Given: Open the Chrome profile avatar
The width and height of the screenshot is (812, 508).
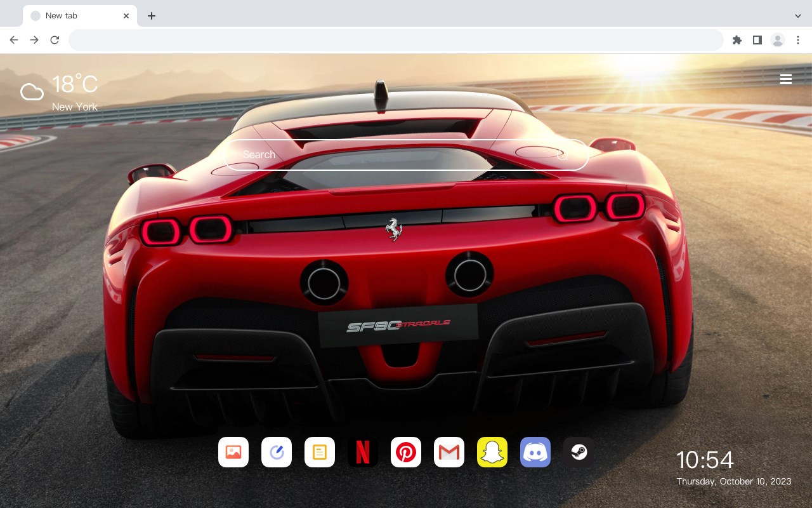Looking at the screenshot, I should coord(777,40).
